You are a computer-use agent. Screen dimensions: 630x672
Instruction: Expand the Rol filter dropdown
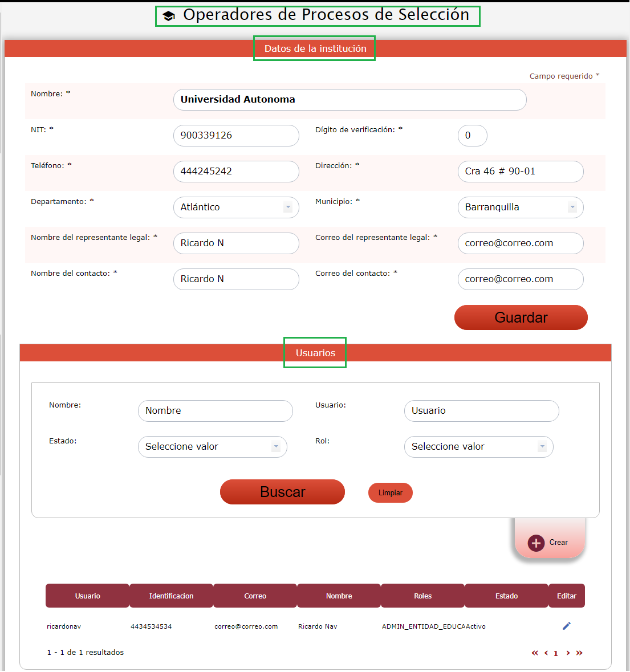478,447
